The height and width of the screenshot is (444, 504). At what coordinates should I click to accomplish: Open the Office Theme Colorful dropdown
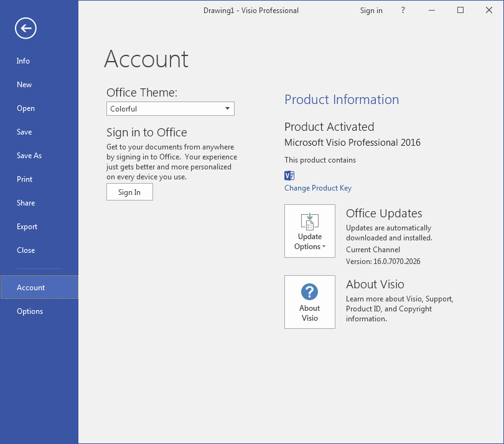[170, 109]
